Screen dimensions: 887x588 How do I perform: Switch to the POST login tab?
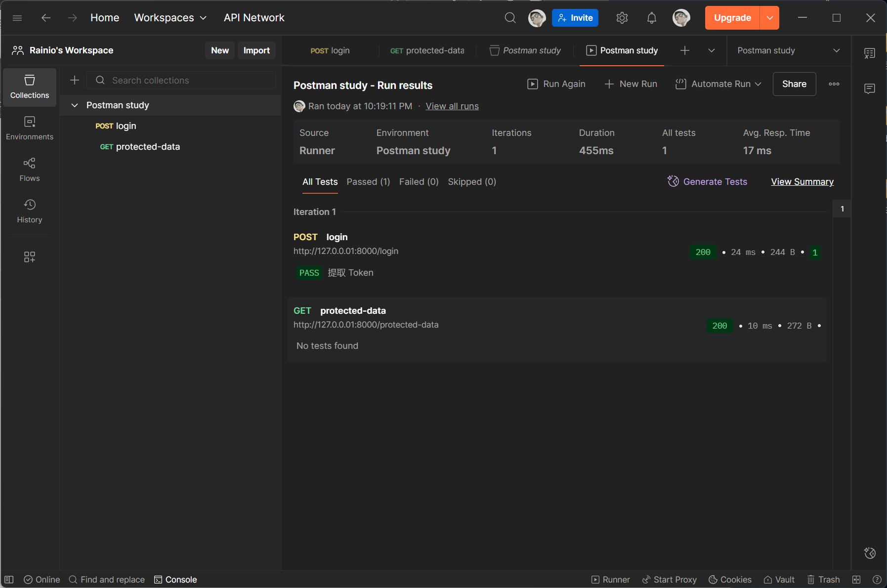click(x=330, y=50)
